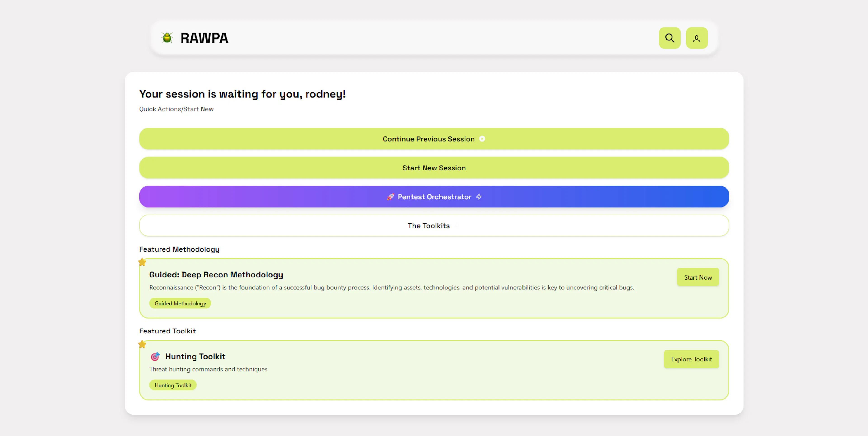Viewport: 868px width, 436px height.
Task: Click the rocket icon on Pentest Orchestrator
Action: pos(390,197)
